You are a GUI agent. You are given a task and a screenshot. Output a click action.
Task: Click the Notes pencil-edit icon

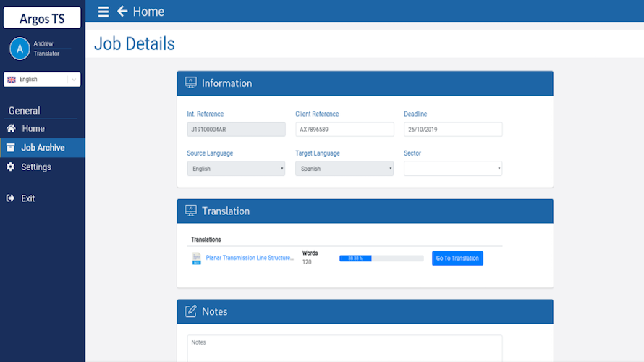(190, 311)
